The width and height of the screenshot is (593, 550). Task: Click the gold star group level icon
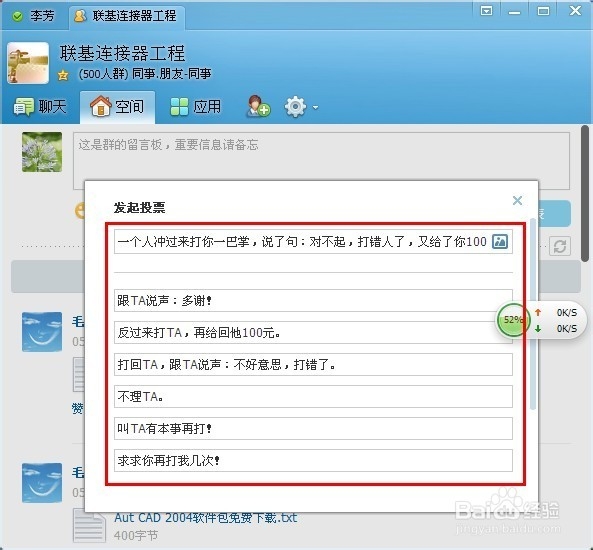63,75
